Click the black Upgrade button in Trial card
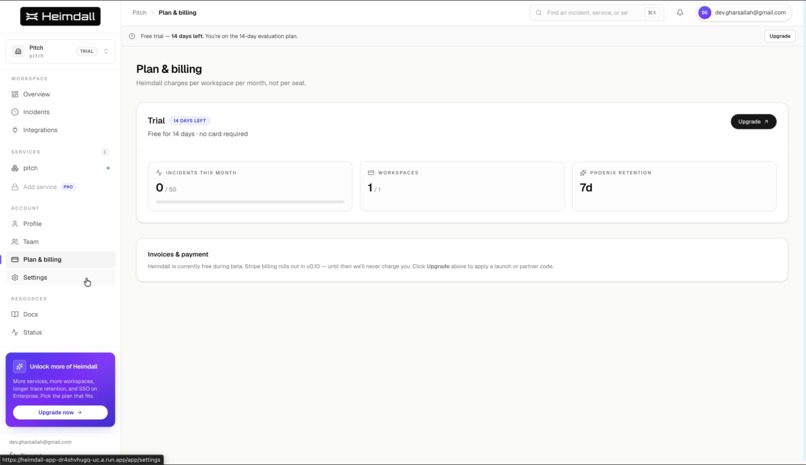This screenshot has width=806, height=465. 753,122
